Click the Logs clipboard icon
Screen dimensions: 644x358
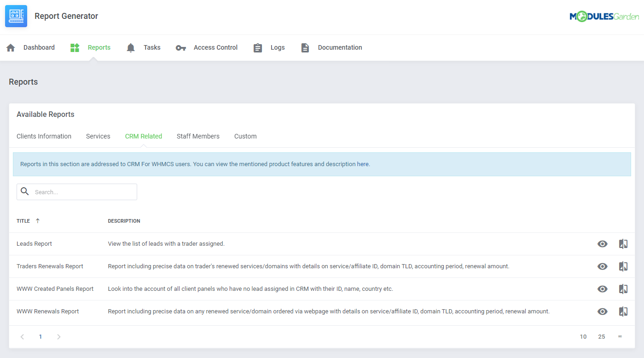pos(258,48)
